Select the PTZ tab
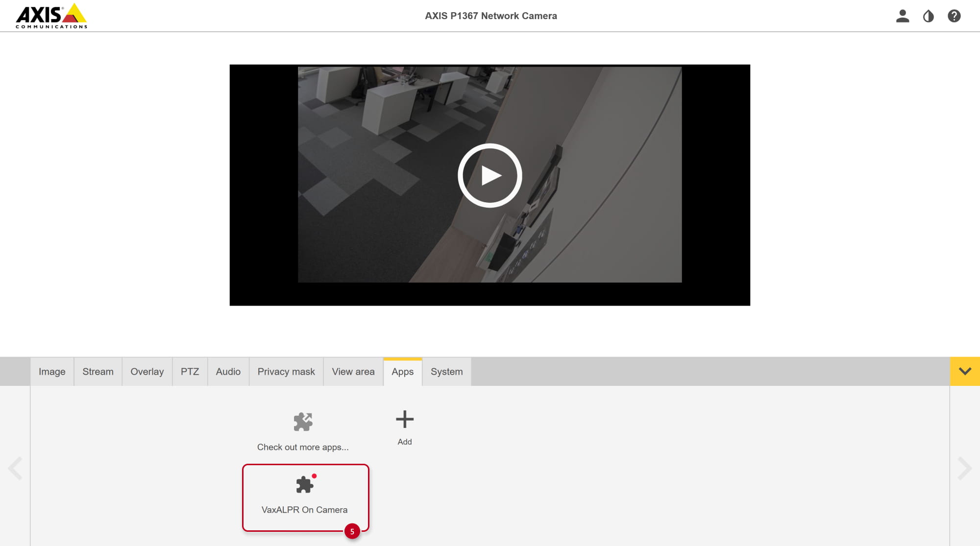 (x=190, y=372)
